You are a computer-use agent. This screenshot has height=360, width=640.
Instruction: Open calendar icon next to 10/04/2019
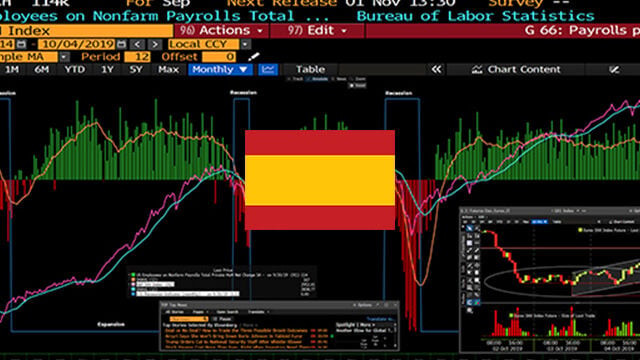coord(122,44)
